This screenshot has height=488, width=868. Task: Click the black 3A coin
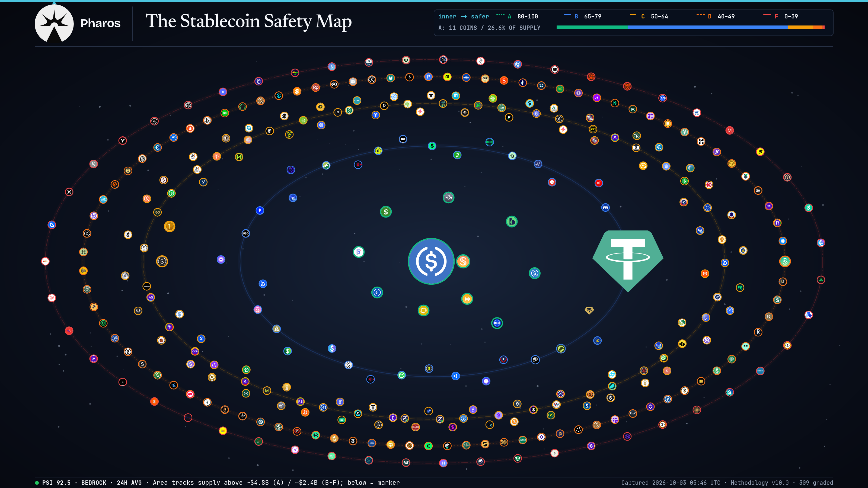(x=758, y=191)
